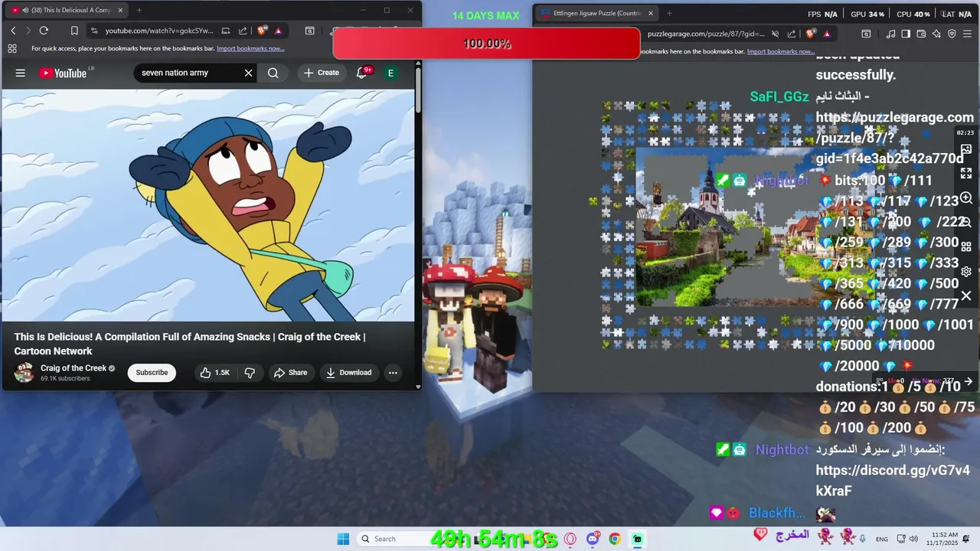Open the 'E' account avatar menu
Viewport: 980px width, 551px height.
(390, 73)
